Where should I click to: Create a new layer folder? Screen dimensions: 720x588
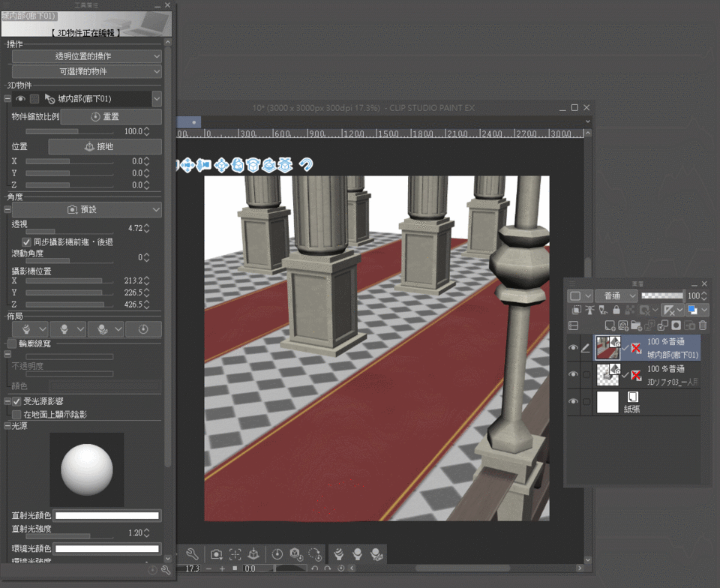point(636,325)
